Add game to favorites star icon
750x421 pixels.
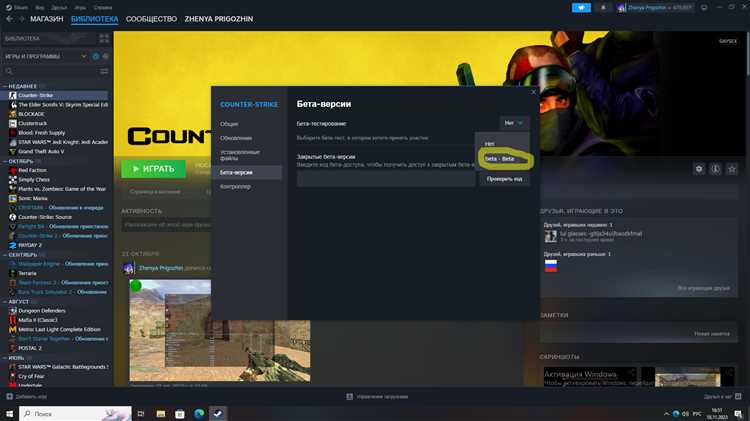click(732, 169)
